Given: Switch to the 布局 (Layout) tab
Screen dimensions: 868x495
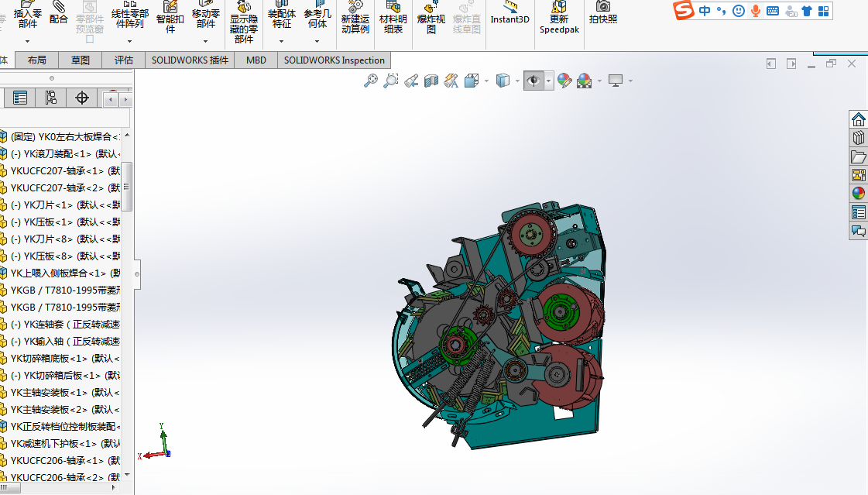Looking at the screenshot, I should click(x=36, y=60).
